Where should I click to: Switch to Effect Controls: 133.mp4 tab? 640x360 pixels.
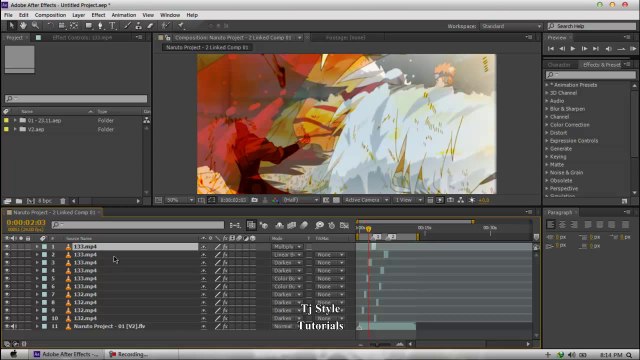82,38
